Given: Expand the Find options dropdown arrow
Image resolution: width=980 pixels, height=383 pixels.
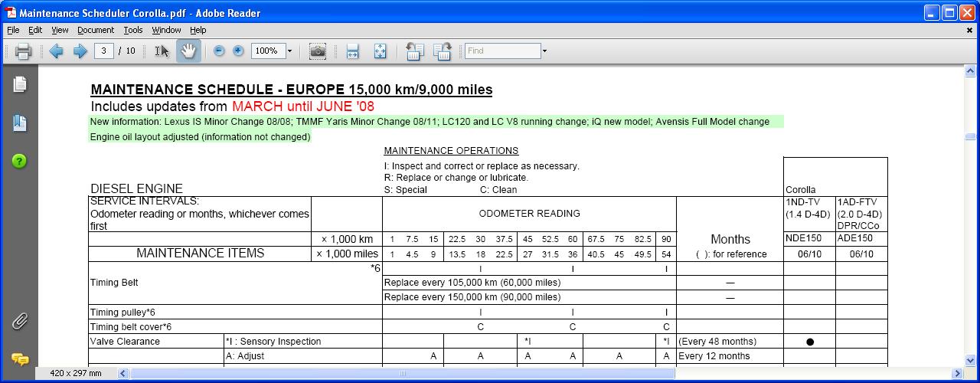Looking at the screenshot, I should [544, 51].
